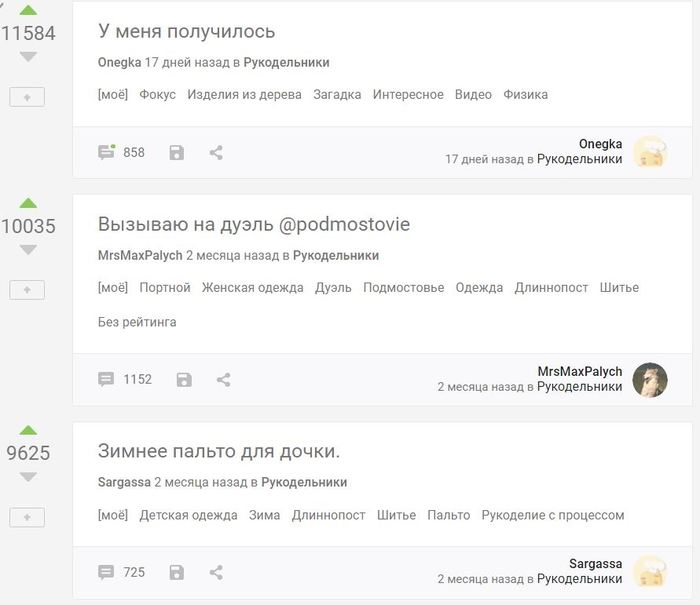This screenshot has width=700, height=605.
Task: Filter by the 'Без рейтинга' tag
Action: 137,322
